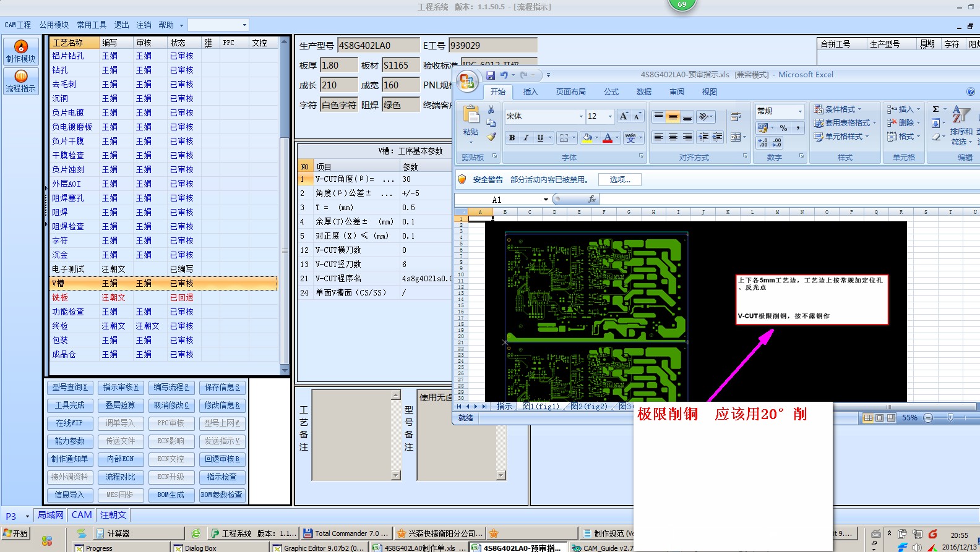Click the fill color paint bucket swatch
Screen dimensions: 980x552
pyautogui.click(x=587, y=138)
